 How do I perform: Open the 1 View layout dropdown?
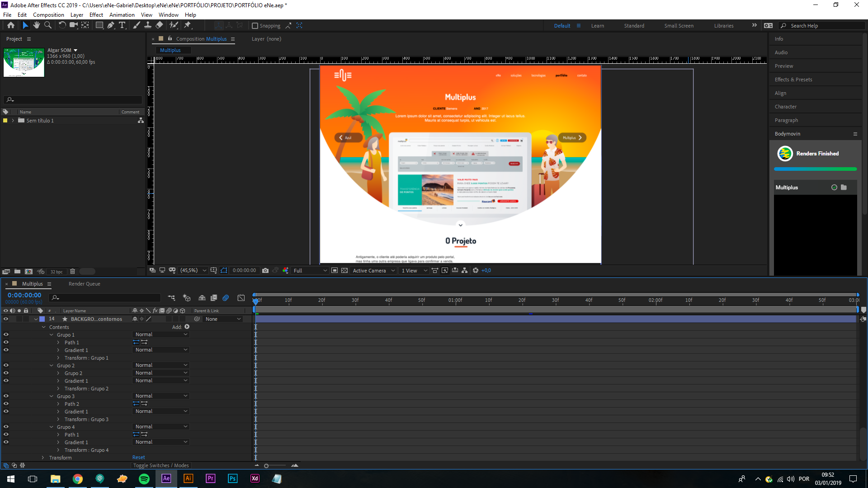coord(414,271)
